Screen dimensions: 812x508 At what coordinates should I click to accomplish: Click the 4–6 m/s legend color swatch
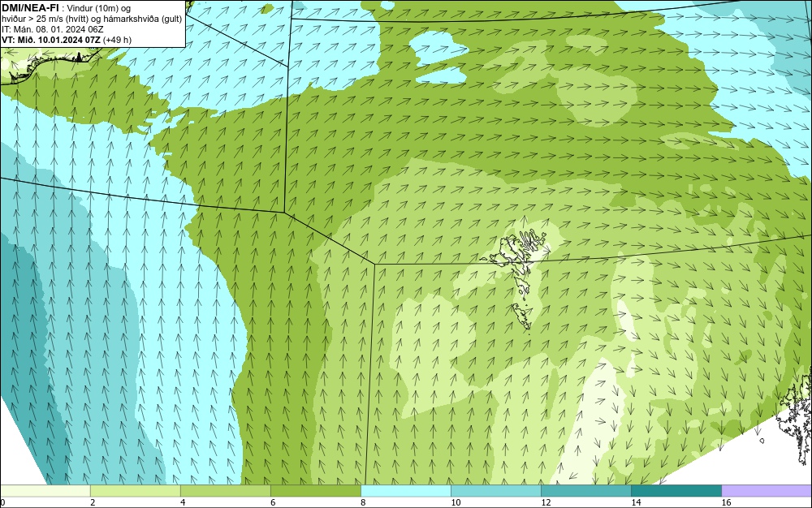coord(225,490)
